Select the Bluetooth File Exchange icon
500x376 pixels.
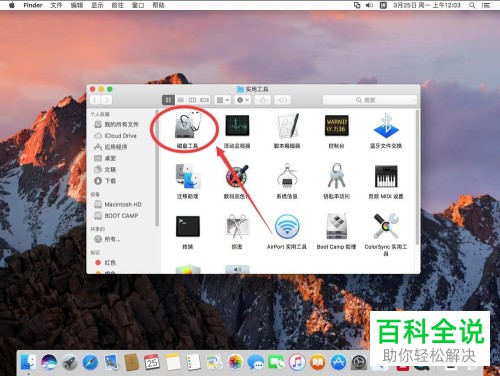pyautogui.click(x=386, y=126)
